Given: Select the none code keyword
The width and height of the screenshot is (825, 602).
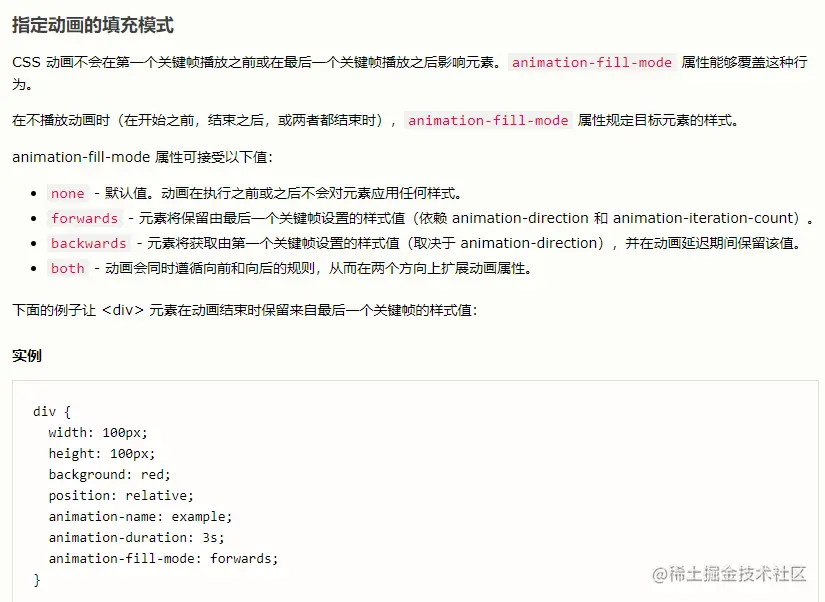Looking at the screenshot, I should 67,194.
